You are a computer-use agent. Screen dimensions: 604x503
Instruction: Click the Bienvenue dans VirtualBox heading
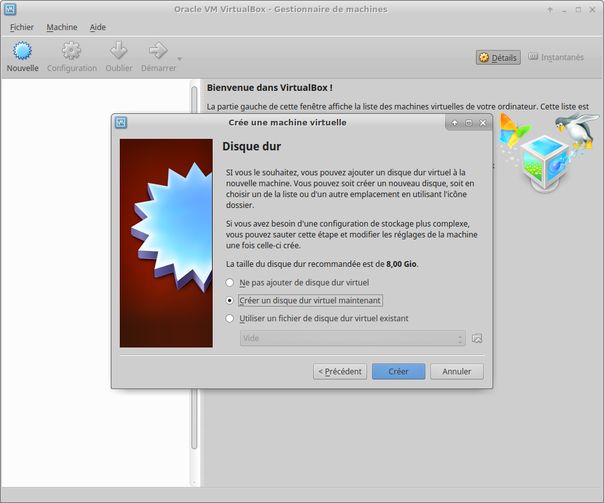click(270, 87)
